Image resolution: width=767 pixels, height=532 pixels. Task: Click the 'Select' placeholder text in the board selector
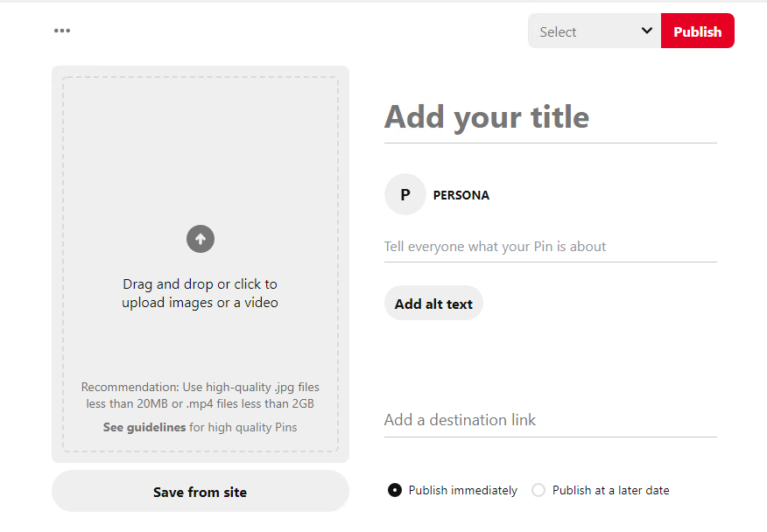(x=558, y=31)
